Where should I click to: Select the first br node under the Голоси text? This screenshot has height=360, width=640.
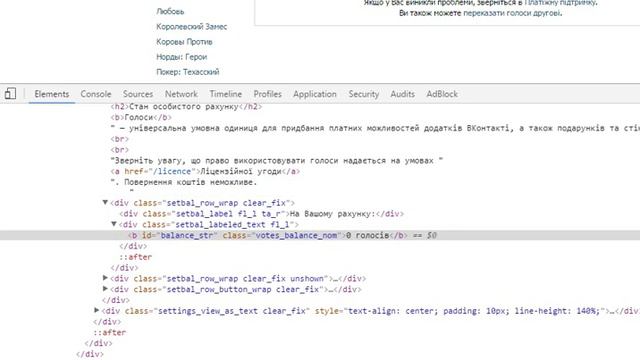pos(119,139)
